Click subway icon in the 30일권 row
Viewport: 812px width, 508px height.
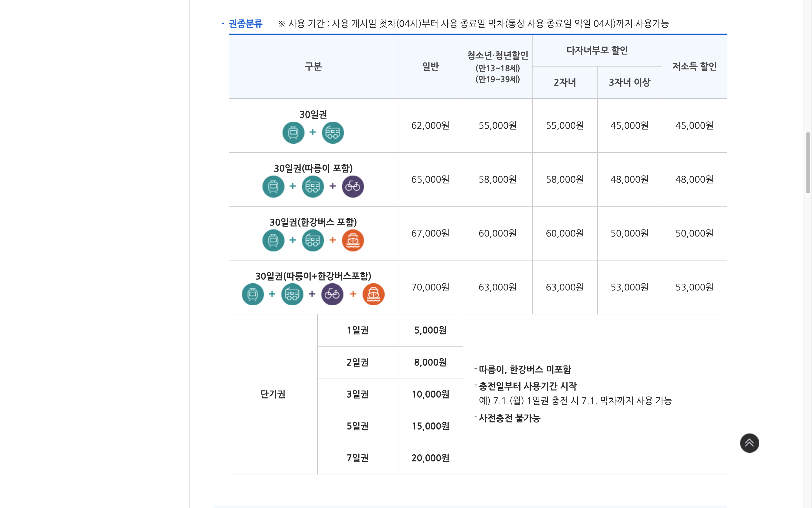(x=293, y=132)
